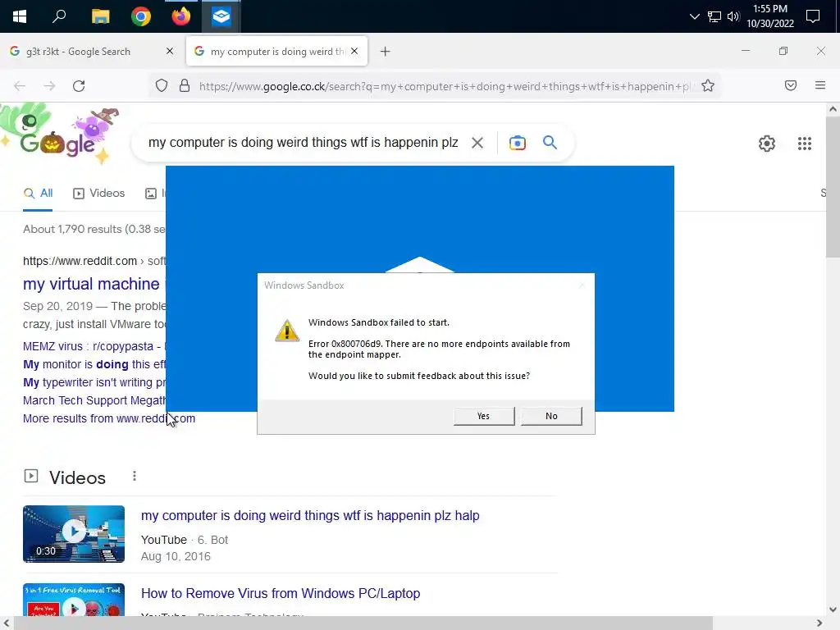Open the notification center
840x630 pixels.
[x=813, y=16]
